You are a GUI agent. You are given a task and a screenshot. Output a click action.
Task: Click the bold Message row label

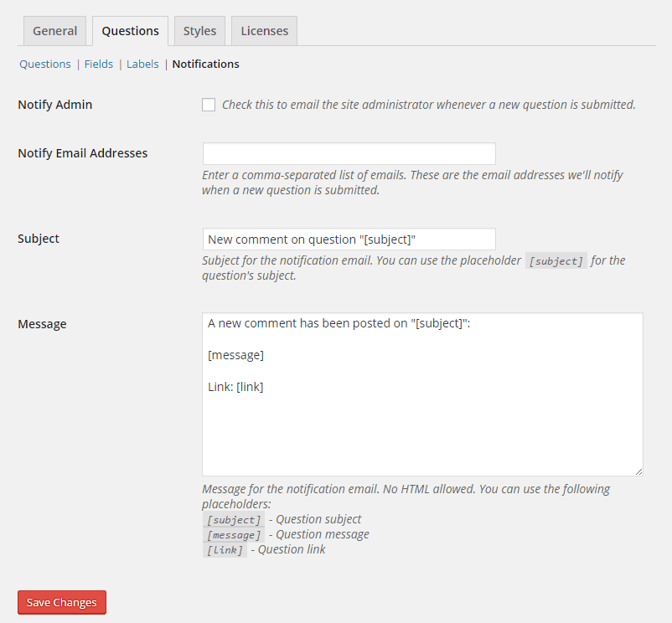42,324
